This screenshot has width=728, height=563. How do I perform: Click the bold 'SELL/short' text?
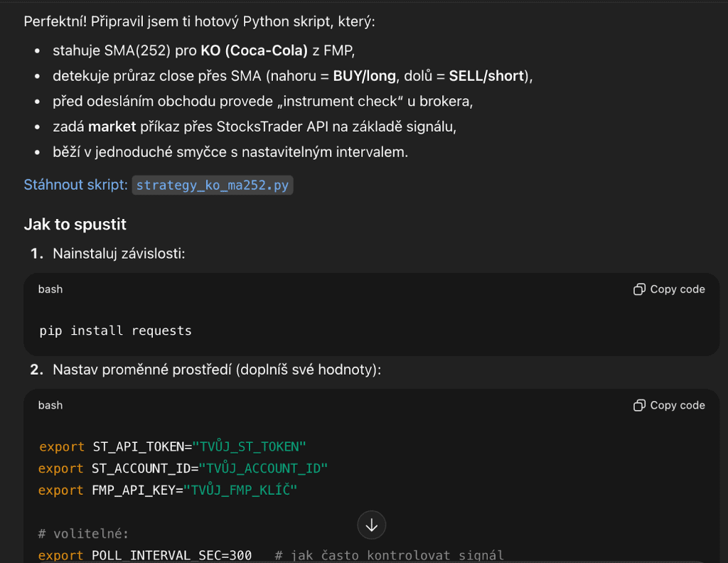click(486, 75)
